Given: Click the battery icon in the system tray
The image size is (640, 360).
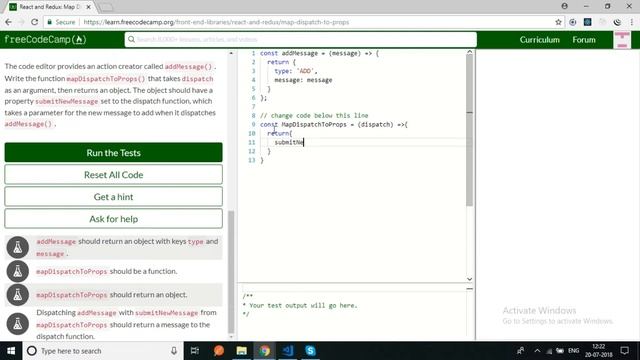Looking at the screenshot, I should [x=560, y=351].
